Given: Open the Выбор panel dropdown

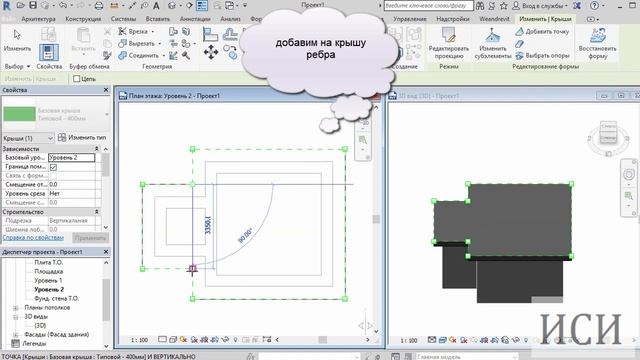Looking at the screenshot, I should pos(18,66).
